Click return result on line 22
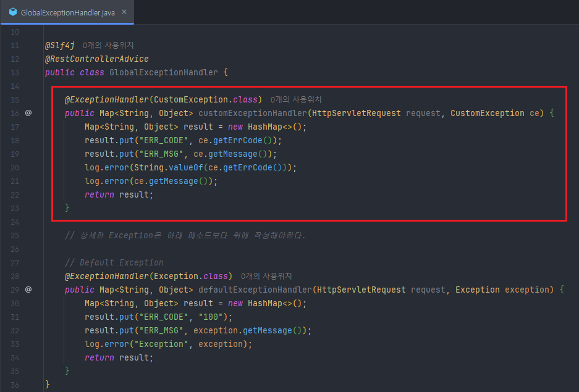Screen dimensions: 579x392 point(119,194)
